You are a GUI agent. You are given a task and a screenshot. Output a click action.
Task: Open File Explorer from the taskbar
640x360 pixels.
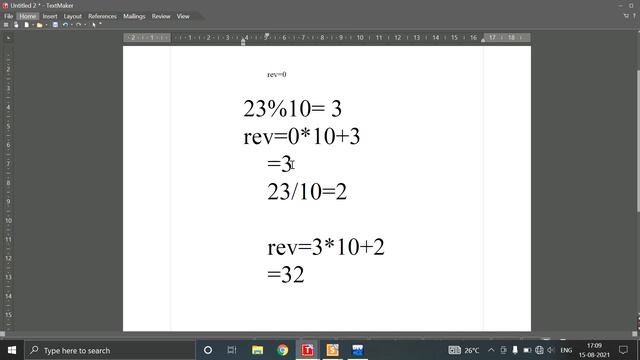point(257,350)
